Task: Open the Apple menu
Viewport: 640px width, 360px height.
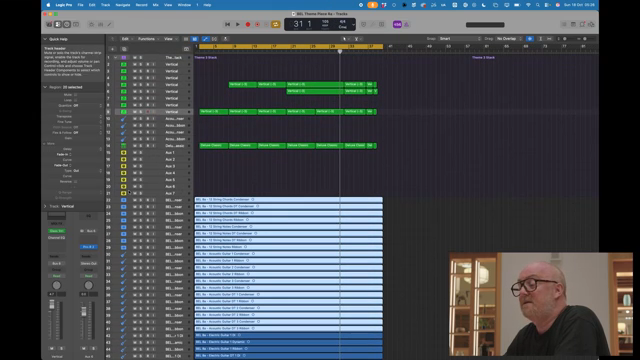Action: [x=48, y=5]
